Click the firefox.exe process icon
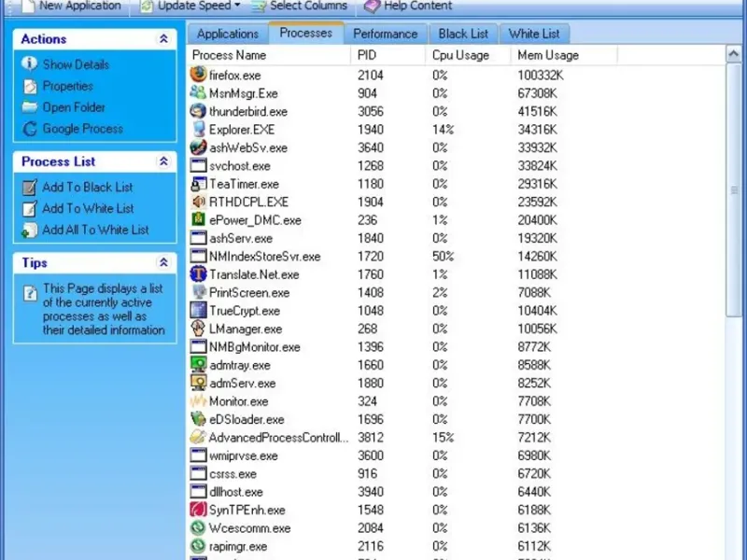Image resolution: width=747 pixels, height=560 pixels. point(198,75)
